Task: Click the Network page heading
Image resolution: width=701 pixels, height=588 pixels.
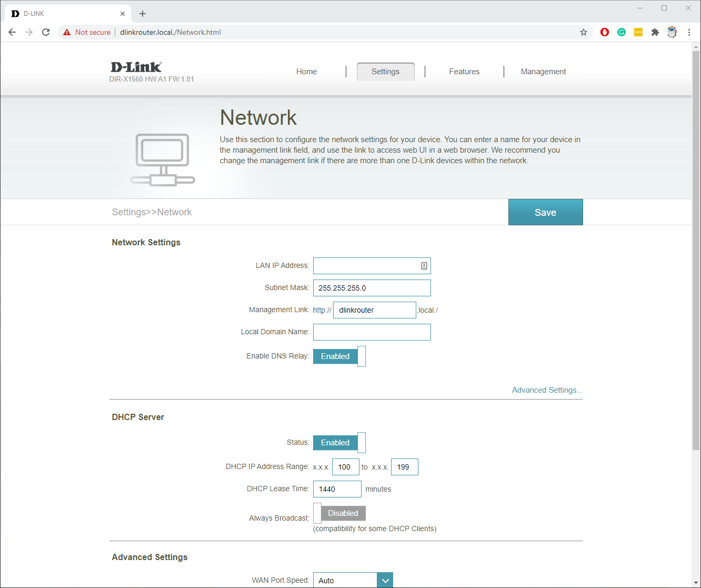Action: 258,117
